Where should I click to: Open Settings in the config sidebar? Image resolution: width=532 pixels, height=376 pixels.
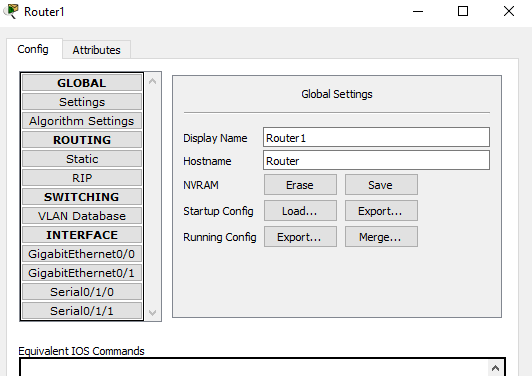82,102
